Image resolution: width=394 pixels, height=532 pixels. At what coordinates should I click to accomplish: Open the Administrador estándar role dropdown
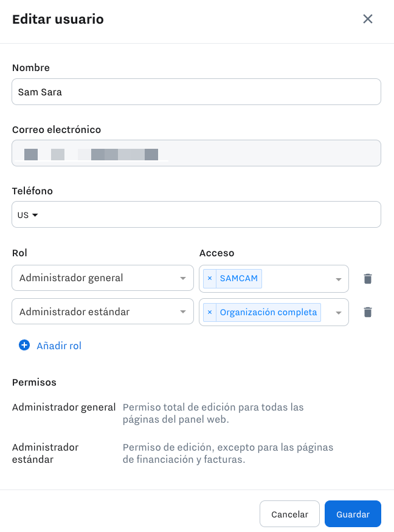point(103,312)
